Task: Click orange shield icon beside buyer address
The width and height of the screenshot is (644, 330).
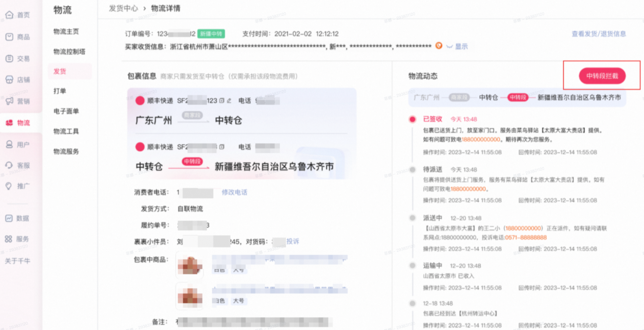Action: 439,46
